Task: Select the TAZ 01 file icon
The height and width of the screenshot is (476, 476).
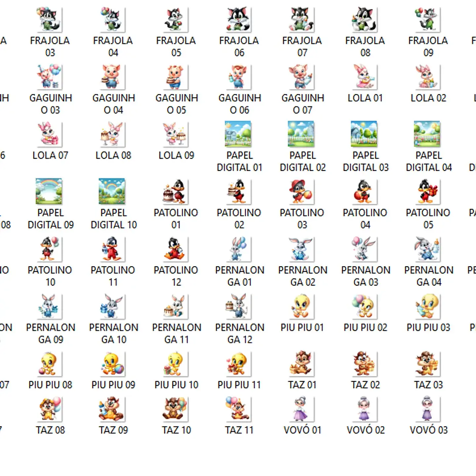Action: (302, 364)
